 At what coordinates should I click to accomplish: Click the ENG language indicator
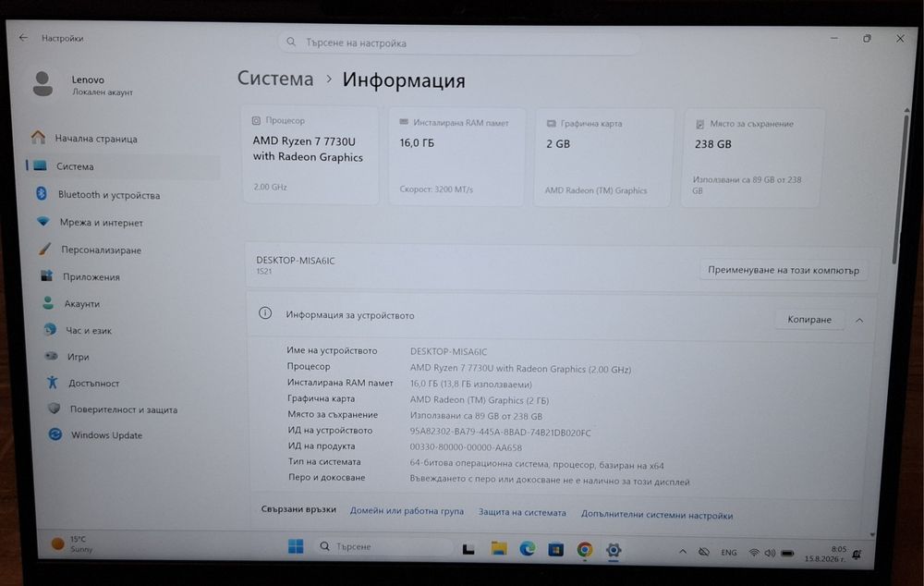click(729, 553)
